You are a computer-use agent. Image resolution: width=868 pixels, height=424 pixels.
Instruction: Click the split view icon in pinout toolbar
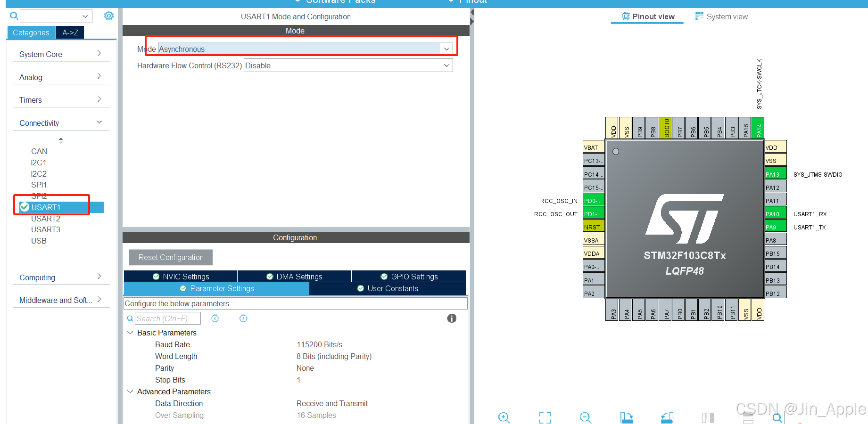708,417
